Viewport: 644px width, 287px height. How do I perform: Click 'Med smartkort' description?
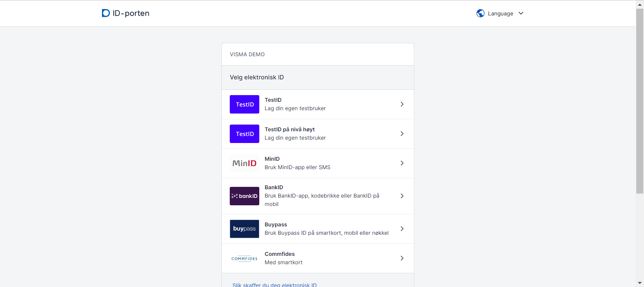click(x=283, y=262)
